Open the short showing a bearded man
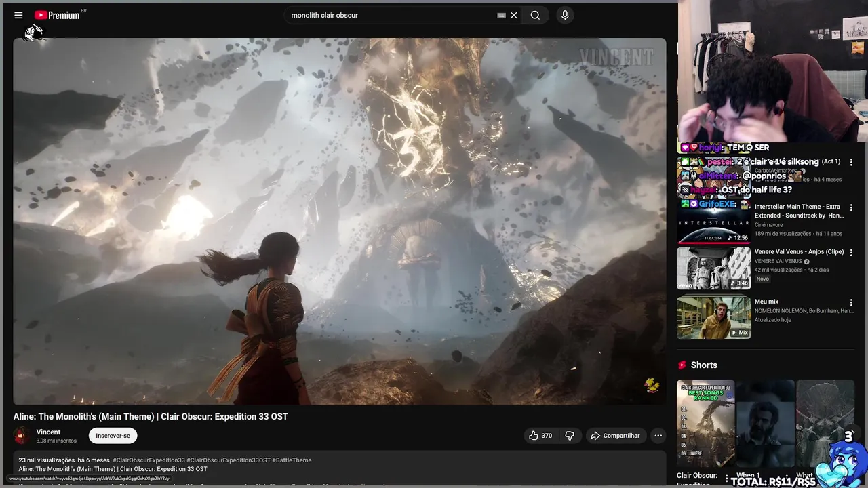The width and height of the screenshot is (868, 488). [766, 424]
